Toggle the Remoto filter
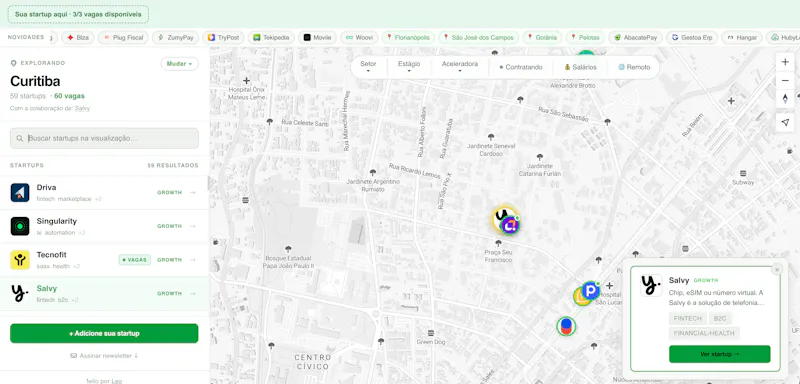Screen dimensions: 800x384 [x=634, y=67]
